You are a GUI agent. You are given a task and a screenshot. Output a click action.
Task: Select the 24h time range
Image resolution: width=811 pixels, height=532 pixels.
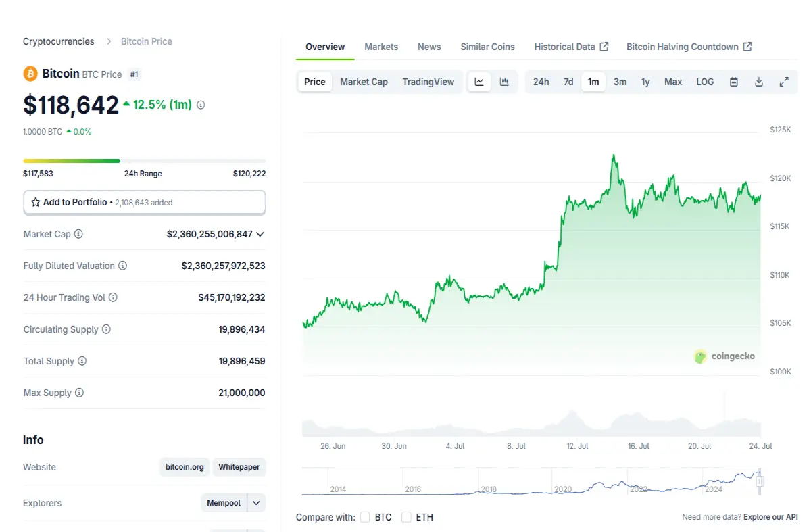coord(541,82)
